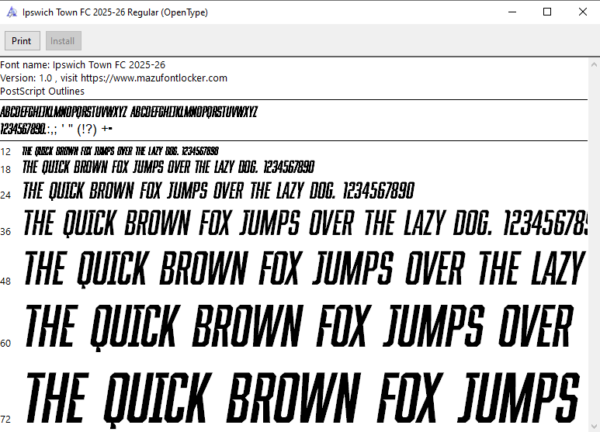Screen dimensions: 600x432
Task: Close the Ipswich Town FC font window
Action: pyautogui.click(x=582, y=12)
